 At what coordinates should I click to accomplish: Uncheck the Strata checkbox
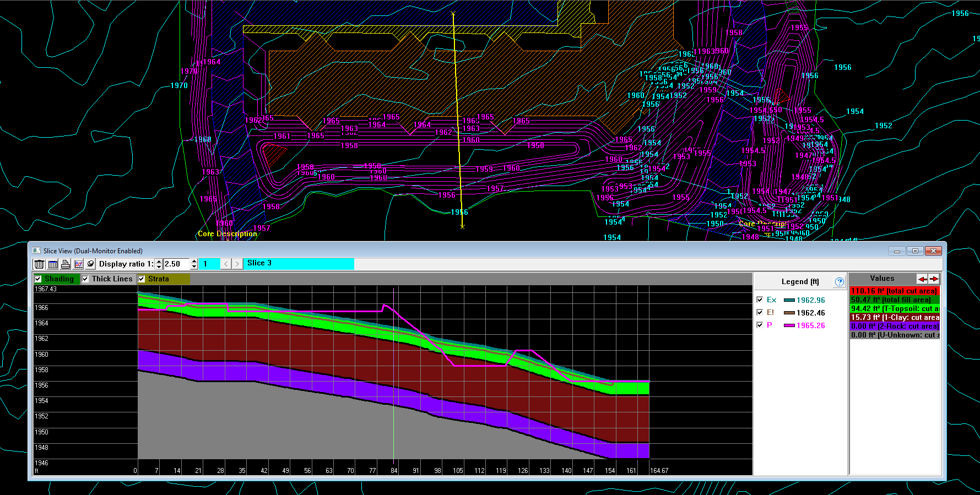pyautogui.click(x=142, y=279)
